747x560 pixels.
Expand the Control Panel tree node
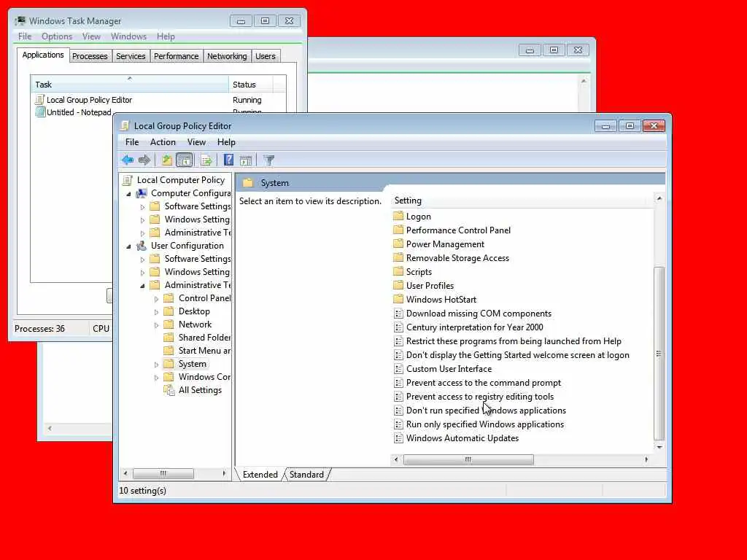point(156,299)
